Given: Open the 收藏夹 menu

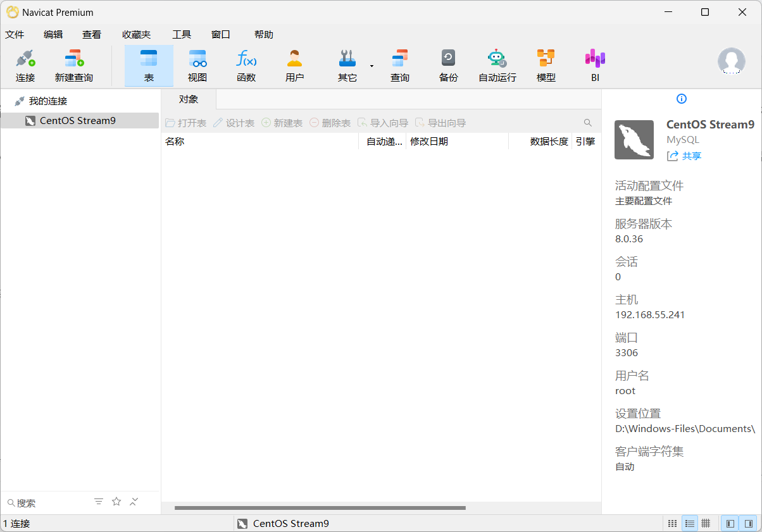Looking at the screenshot, I should [x=137, y=35].
